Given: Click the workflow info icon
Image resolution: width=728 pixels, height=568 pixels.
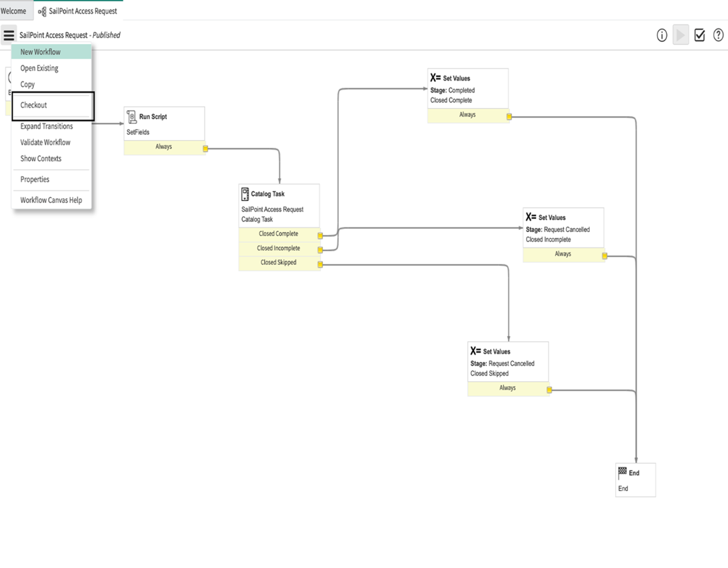Looking at the screenshot, I should (661, 35).
